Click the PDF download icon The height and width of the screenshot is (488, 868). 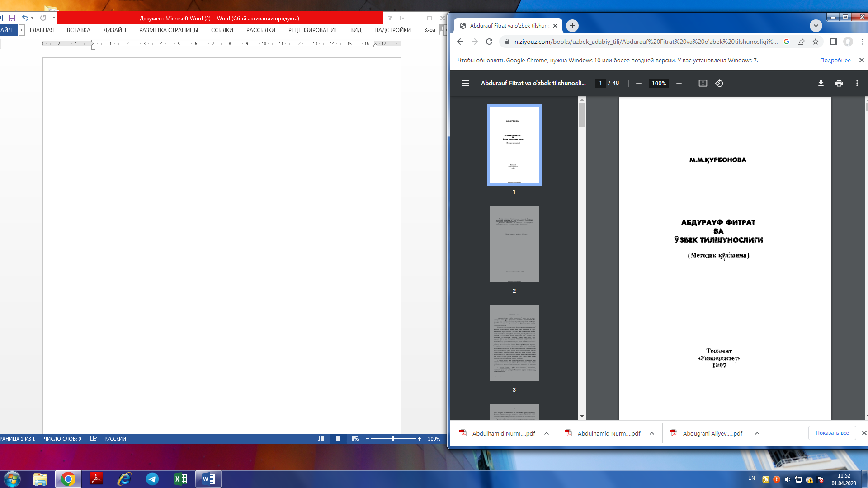[x=821, y=83]
